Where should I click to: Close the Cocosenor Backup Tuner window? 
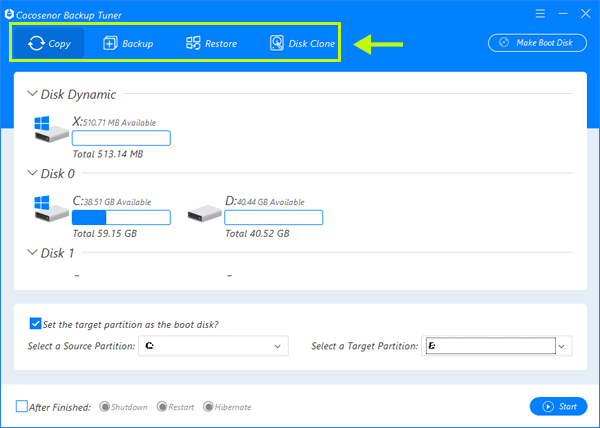(585, 14)
